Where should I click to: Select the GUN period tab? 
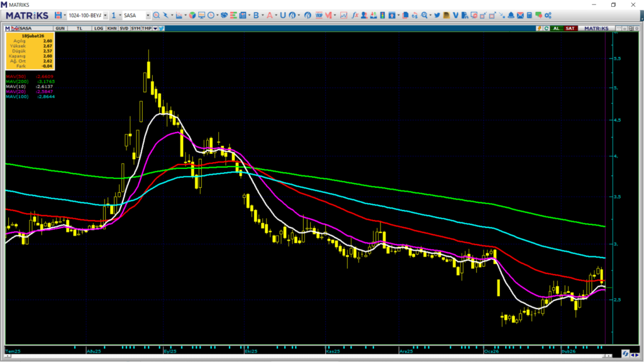click(61, 28)
